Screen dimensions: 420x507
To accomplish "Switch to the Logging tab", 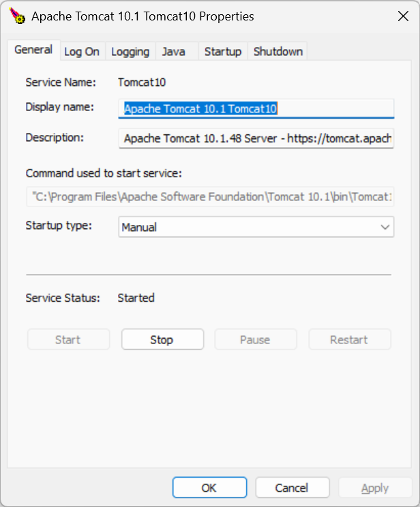I will coord(130,52).
